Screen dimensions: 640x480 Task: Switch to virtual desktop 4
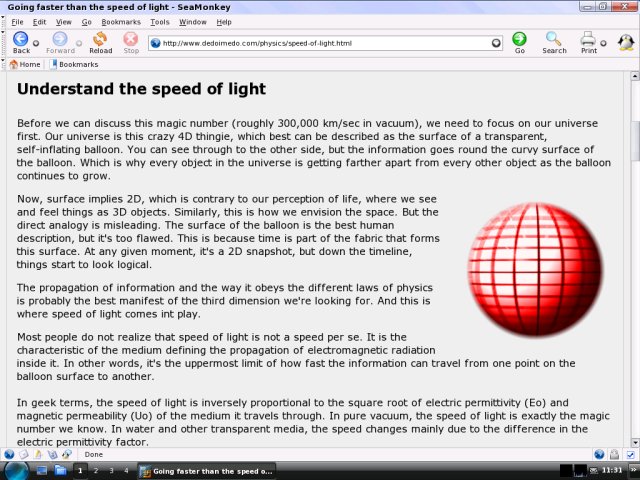point(126,471)
